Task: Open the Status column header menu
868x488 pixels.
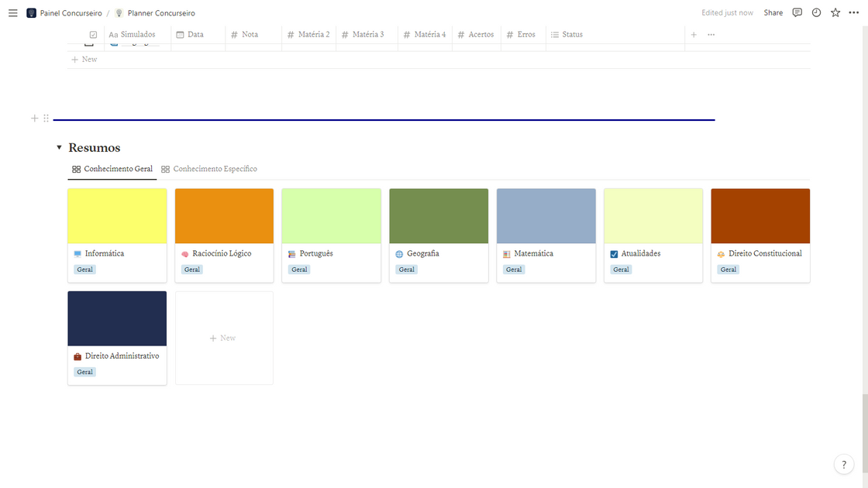Action: [x=567, y=34]
